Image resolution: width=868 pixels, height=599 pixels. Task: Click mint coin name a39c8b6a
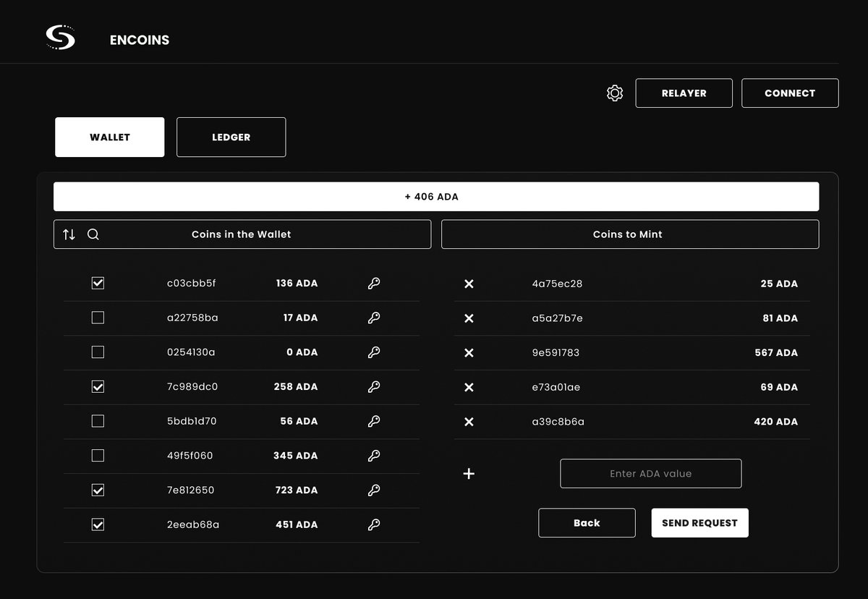pos(558,422)
